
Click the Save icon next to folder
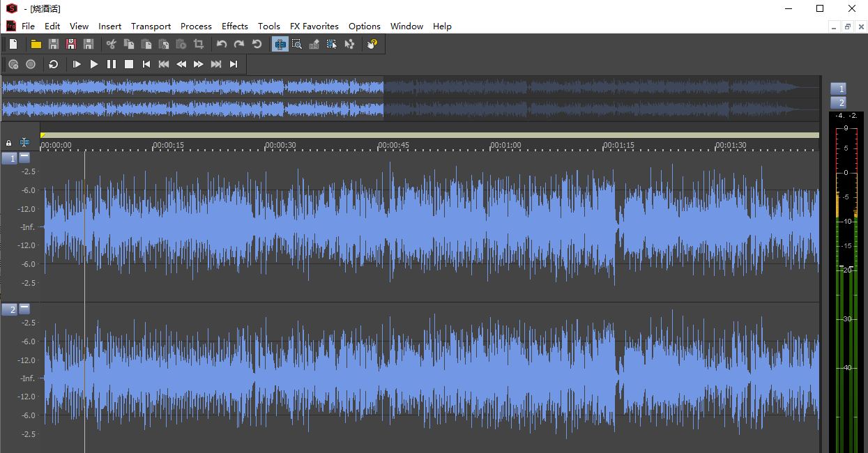[x=54, y=44]
